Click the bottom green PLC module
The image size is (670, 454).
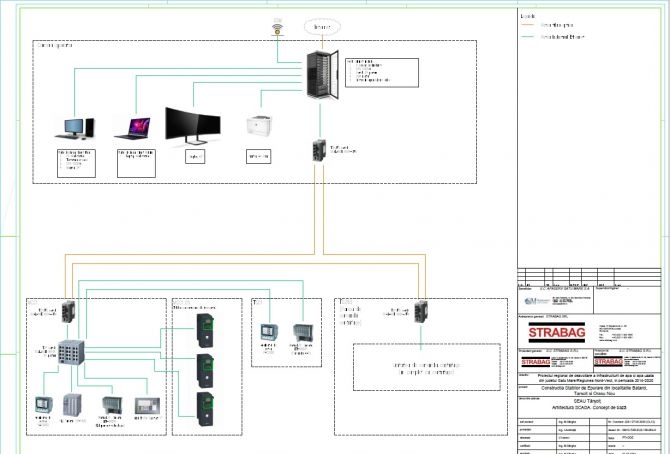[x=204, y=408]
